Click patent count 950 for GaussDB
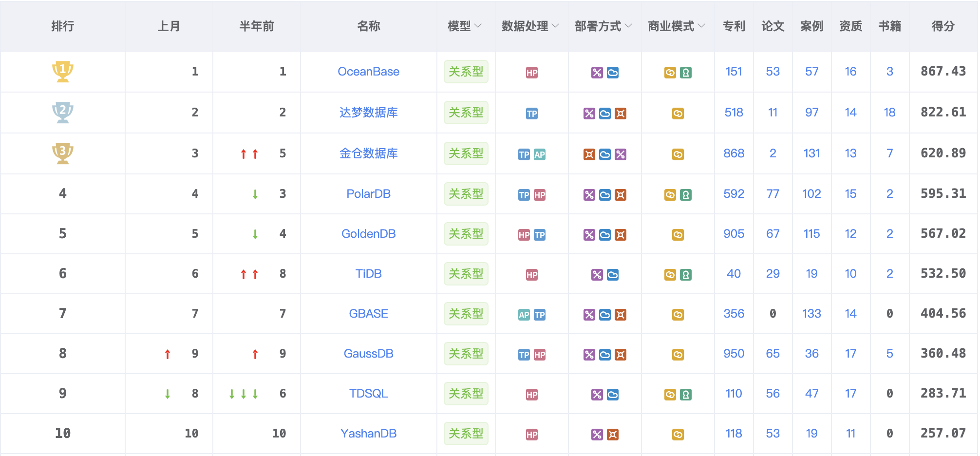980x456 pixels. (x=734, y=354)
